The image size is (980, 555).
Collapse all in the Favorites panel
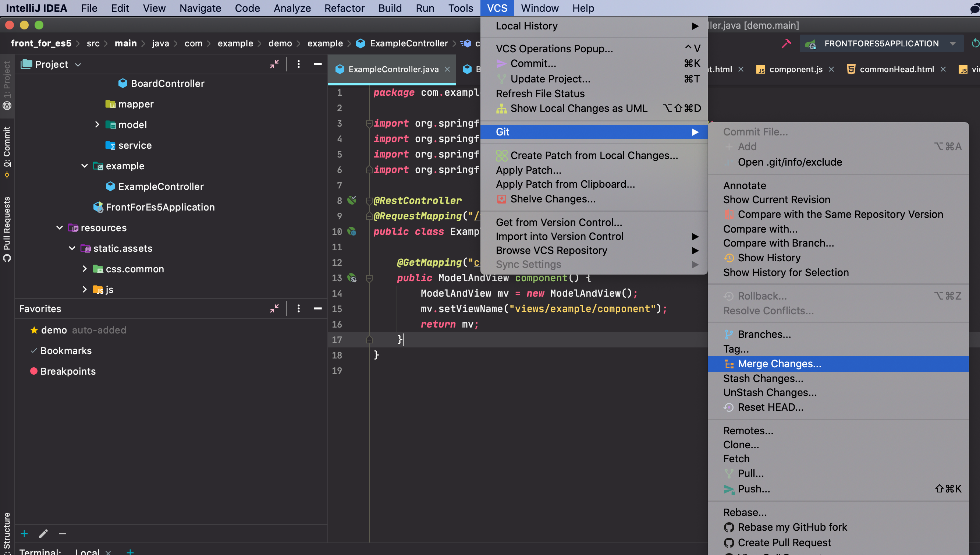click(x=274, y=308)
